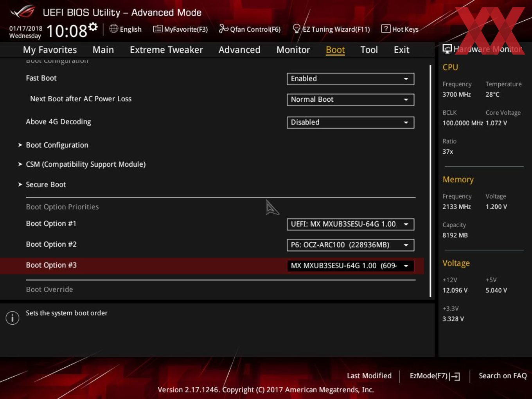Go to the Monitor tab
The width and height of the screenshot is (532, 399).
tap(293, 50)
